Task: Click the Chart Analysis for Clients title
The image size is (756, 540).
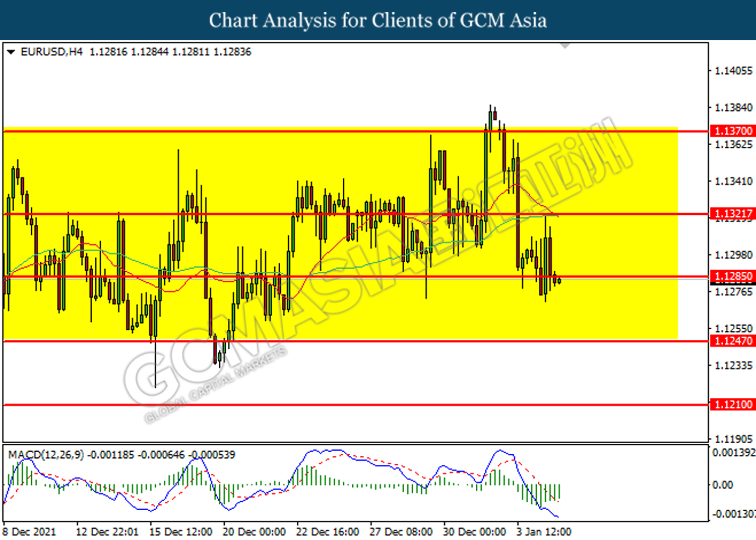Action: click(x=378, y=20)
